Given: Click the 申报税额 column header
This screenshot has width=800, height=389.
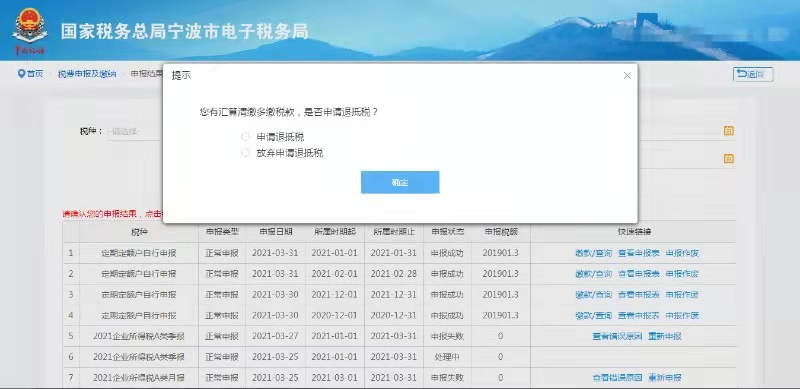Looking at the screenshot, I should (501, 232).
